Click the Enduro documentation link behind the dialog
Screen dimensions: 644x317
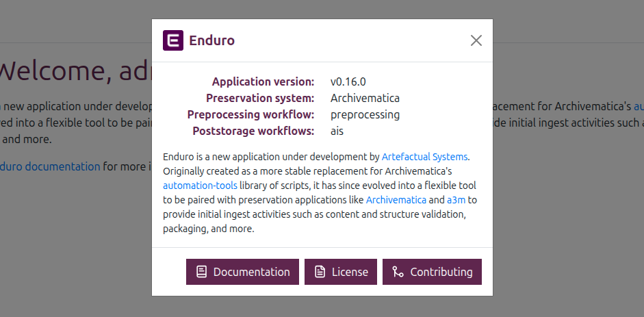tap(50, 166)
